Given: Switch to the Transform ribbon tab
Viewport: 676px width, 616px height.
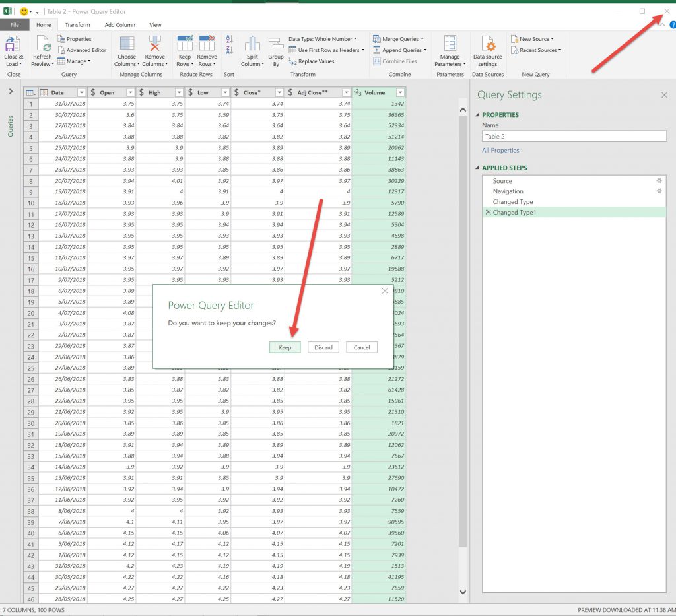Looking at the screenshot, I should click(77, 25).
